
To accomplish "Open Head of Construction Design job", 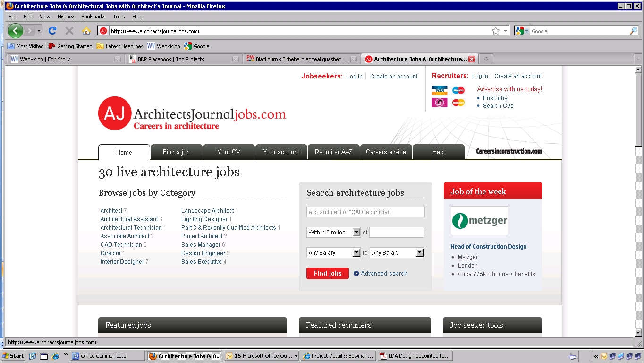I will 488,246.
